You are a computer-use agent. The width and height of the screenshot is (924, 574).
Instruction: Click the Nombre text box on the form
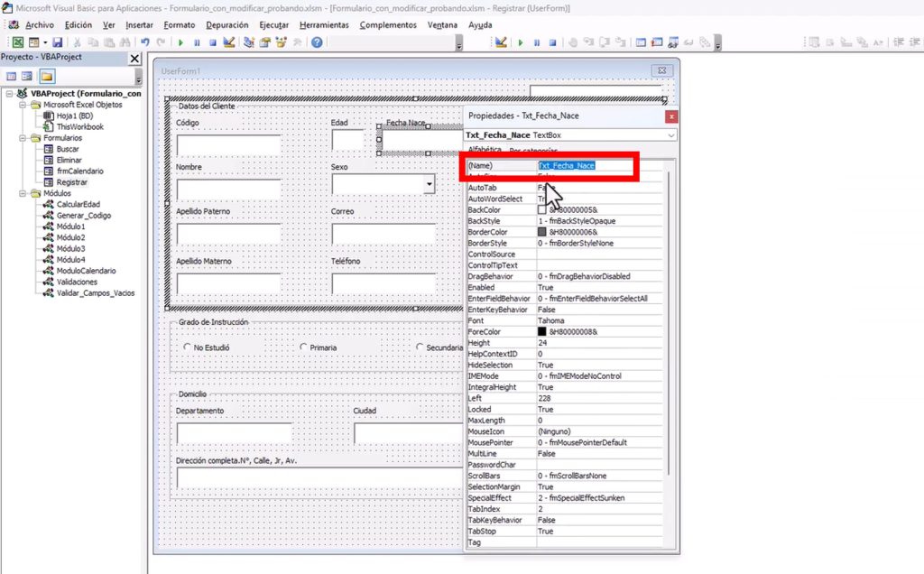[x=228, y=189]
